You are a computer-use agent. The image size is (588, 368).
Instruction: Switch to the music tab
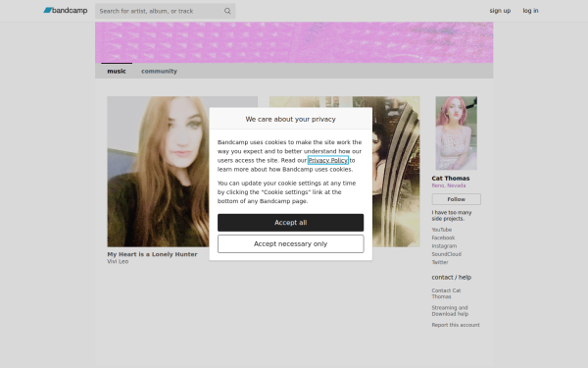117,71
